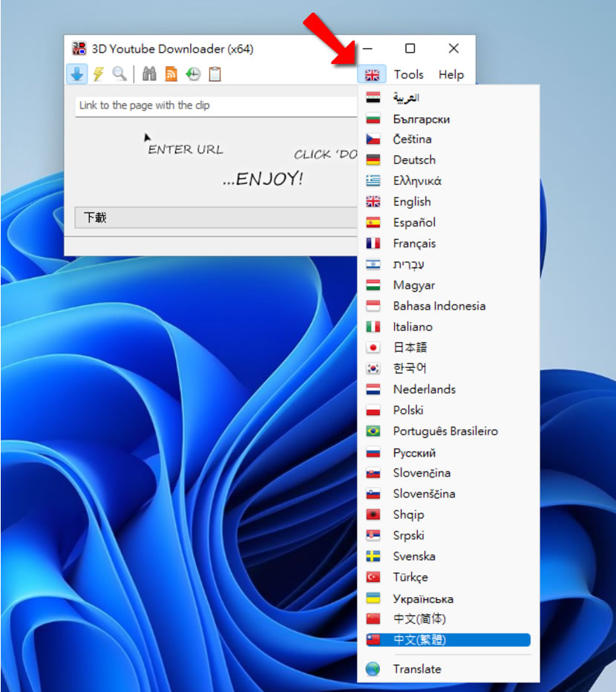The height and width of the screenshot is (692, 616).
Task: Click the lightning bolt quick download icon
Action: click(98, 74)
